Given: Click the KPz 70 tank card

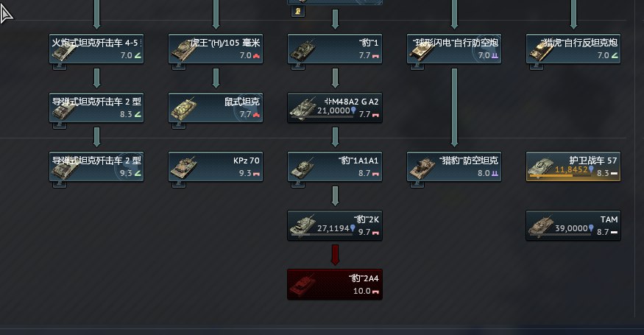Looking at the screenshot, I should point(216,166).
